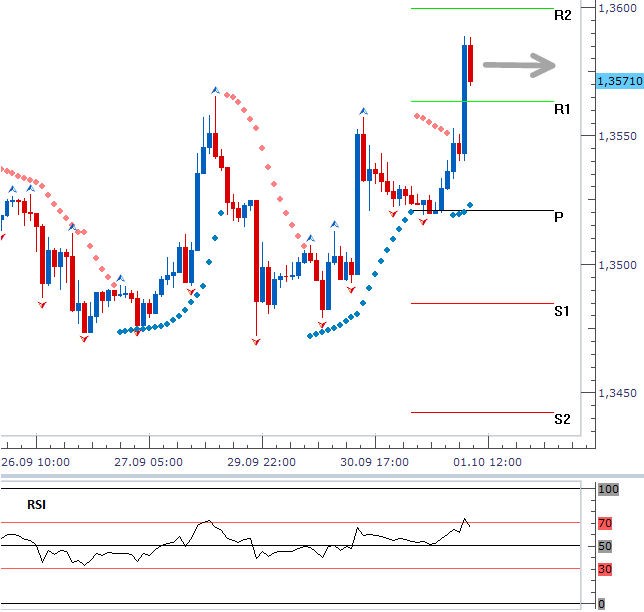Click the 30.09 17:00 time label
The height and width of the screenshot is (612, 644).
pos(374,462)
